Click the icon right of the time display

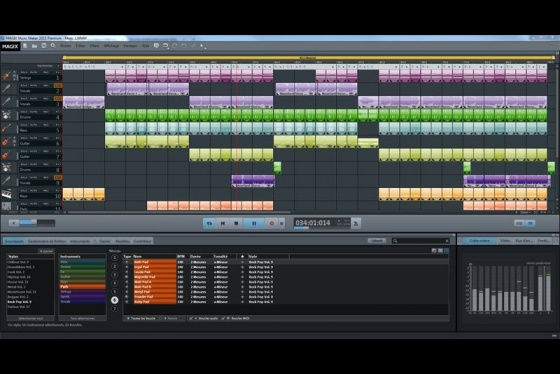point(356,223)
